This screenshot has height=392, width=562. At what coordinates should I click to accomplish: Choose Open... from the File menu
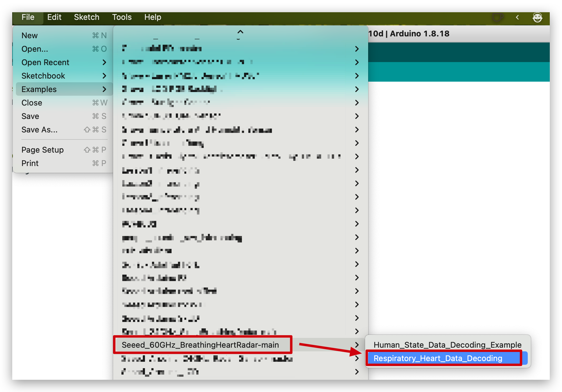[x=64, y=49]
